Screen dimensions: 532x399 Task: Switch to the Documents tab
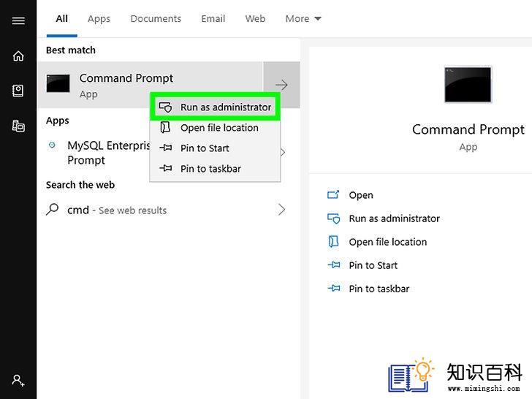(x=156, y=19)
